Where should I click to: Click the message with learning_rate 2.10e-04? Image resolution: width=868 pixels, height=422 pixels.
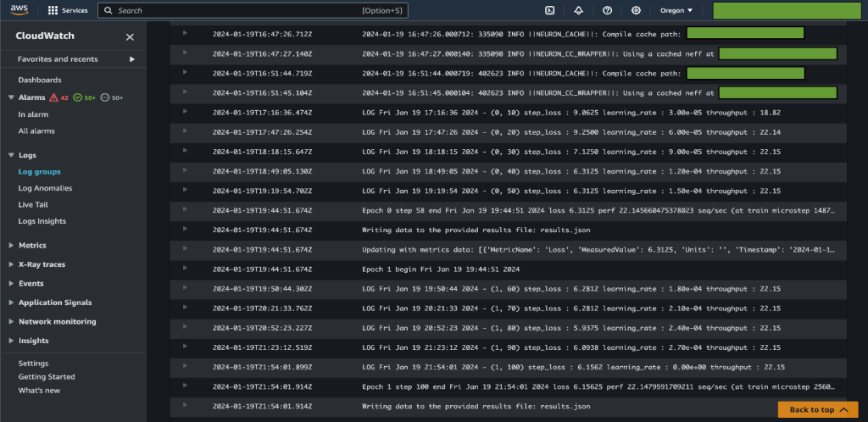[x=571, y=308]
